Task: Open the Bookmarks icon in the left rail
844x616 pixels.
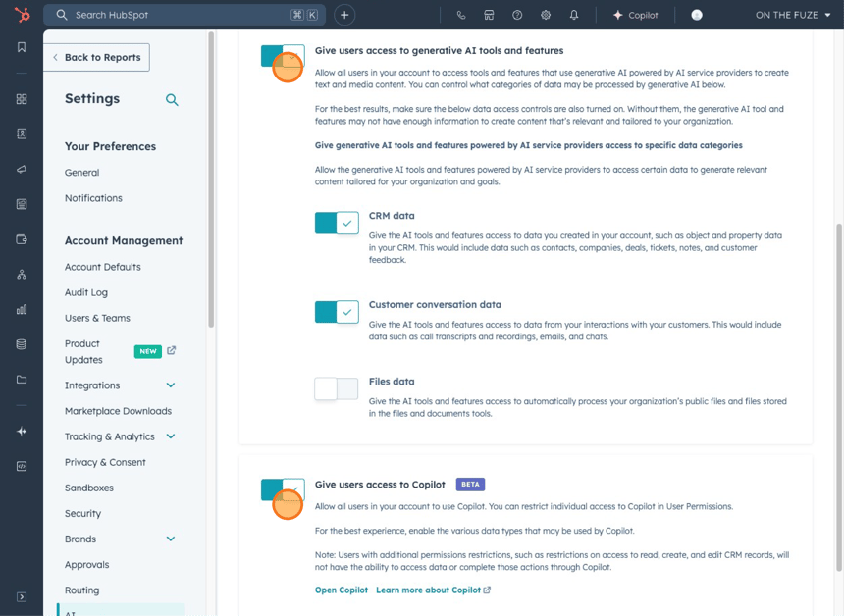Action: coord(22,47)
